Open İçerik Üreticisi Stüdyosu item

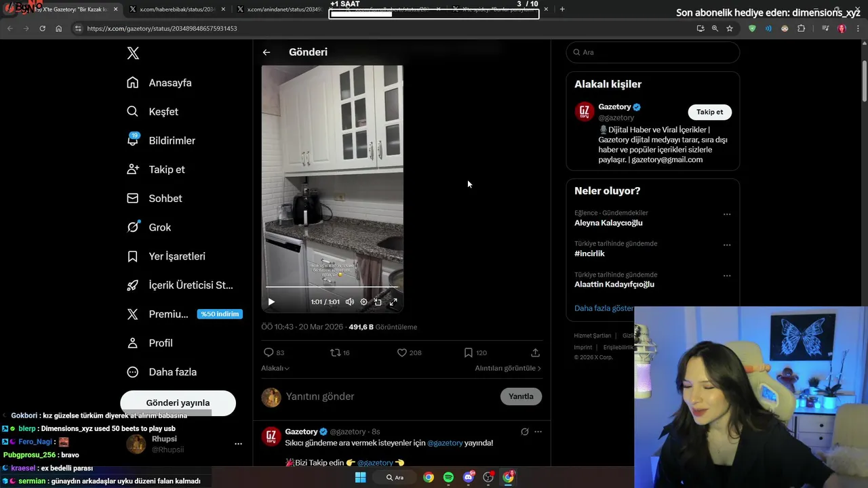click(x=180, y=285)
